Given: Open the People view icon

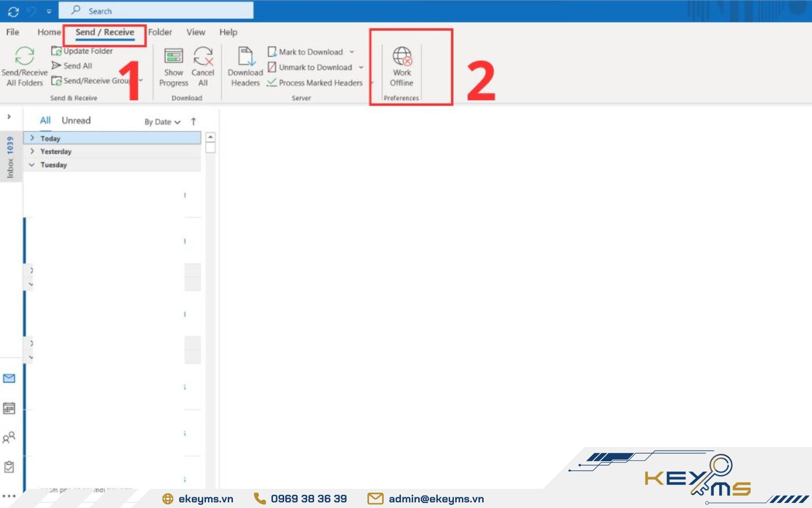Looking at the screenshot, I should pos(8,437).
